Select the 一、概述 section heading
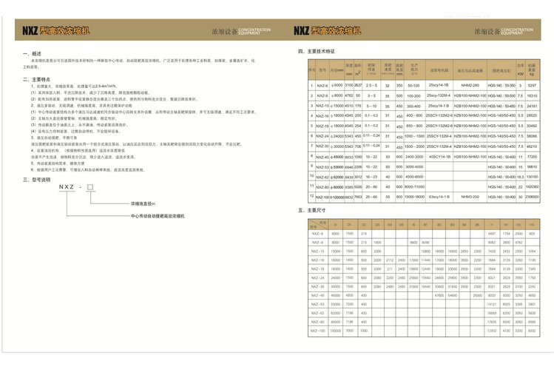The height and width of the screenshot is (392, 554). tap(32, 55)
